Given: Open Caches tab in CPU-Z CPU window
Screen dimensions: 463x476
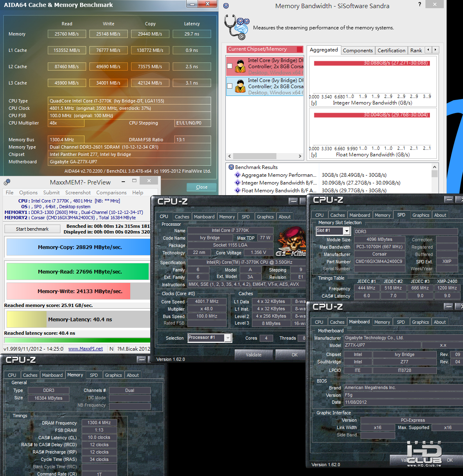Looking at the screenshot, I should (x=182, y=217).
